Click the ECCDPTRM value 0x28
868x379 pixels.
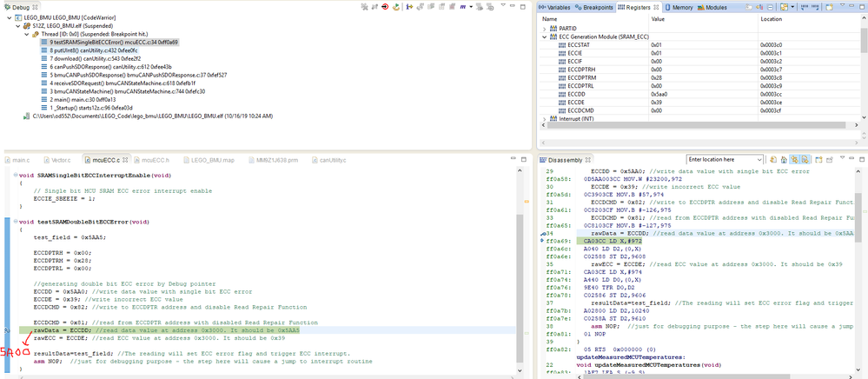pos(657,78)
